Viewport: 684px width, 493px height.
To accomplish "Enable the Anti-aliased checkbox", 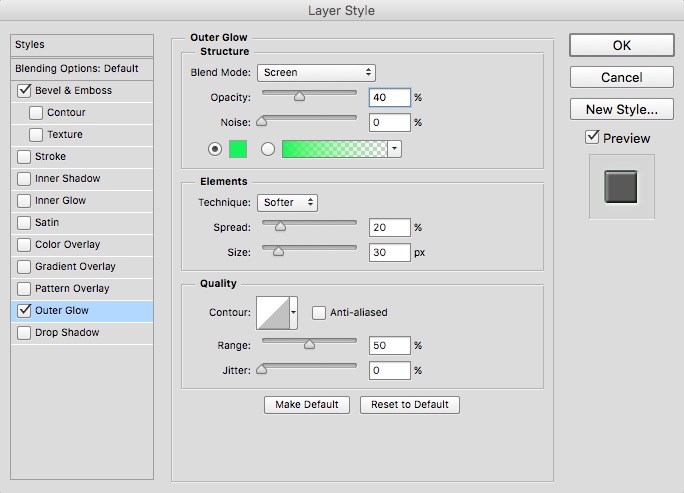I will (x=319, y=313).
